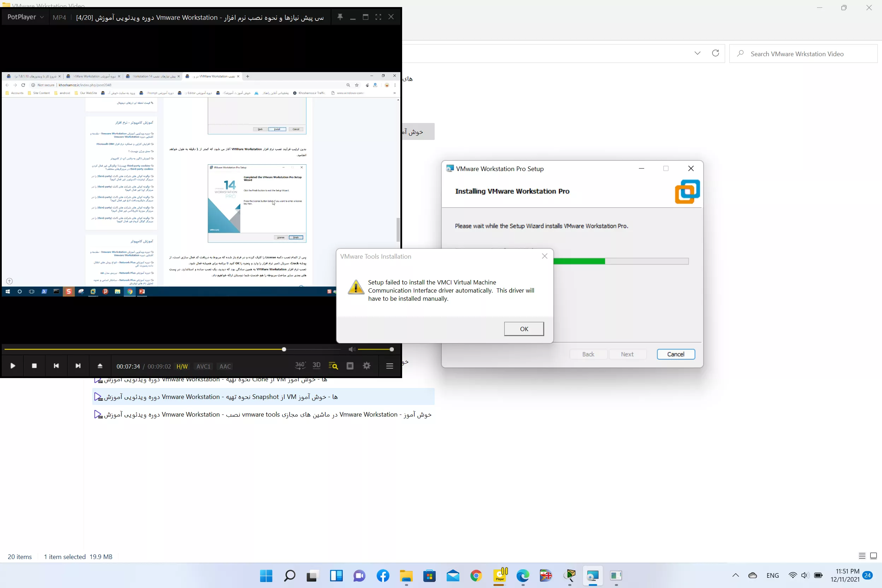Open notification center badge 24
The width and height of the screenshot is (882, 588).
click(868, 575)
